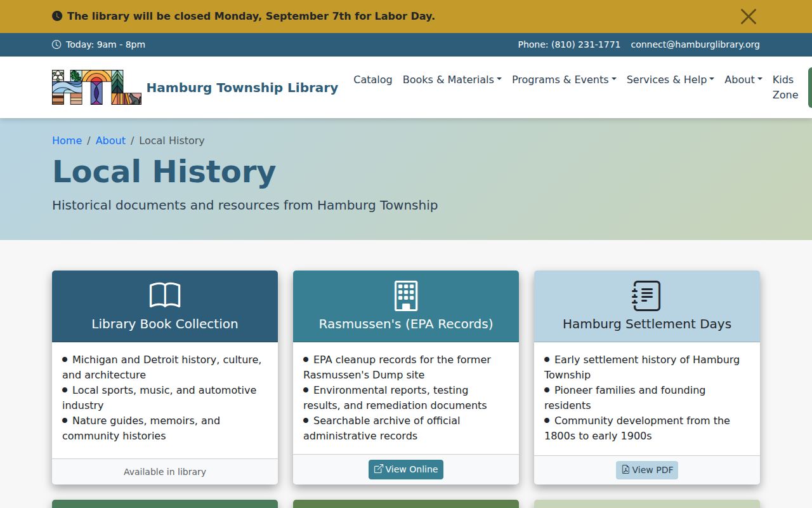Screen dimensions: 812x508
Task: Click 'Local History' in the breadcrumb
Action: [172, 140]
